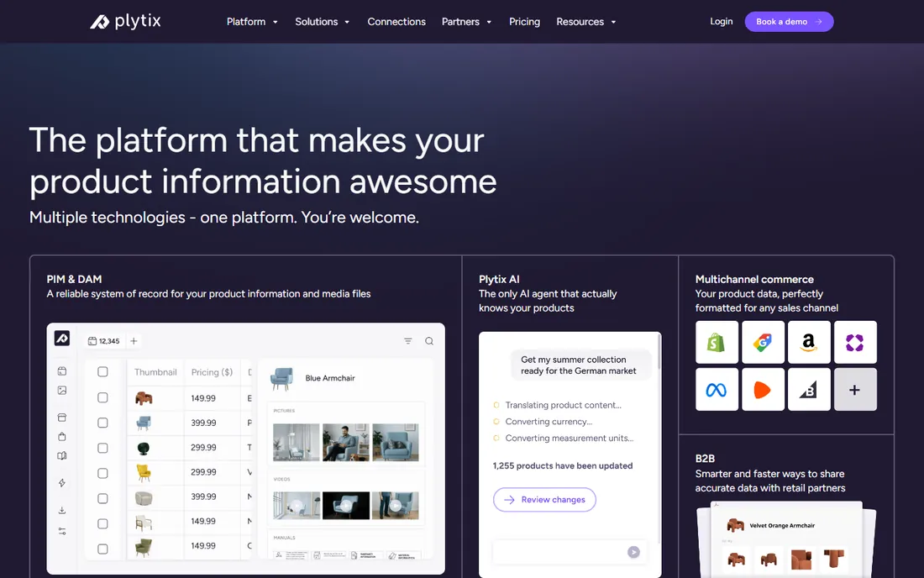Play the black-background armchair video
This screenshot has height=578, width=924.
[346, 506]
